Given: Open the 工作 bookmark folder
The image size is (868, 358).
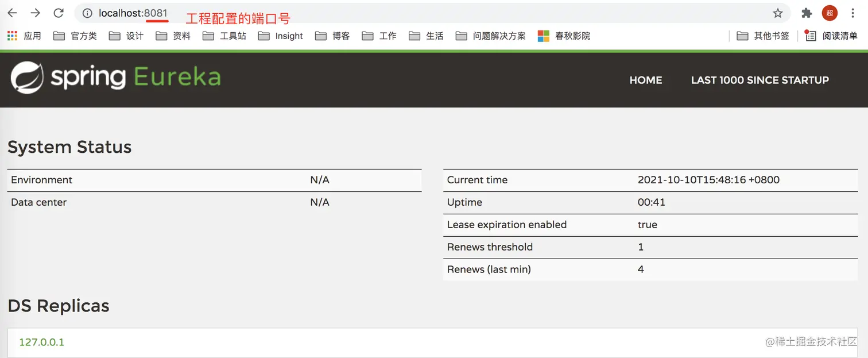Looking at the screenshot, I should 379,36.
